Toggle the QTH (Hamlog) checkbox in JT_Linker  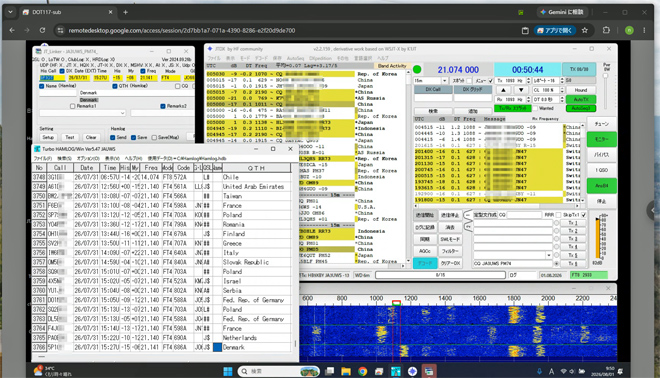pyautogui.click(x=114, y=86)
